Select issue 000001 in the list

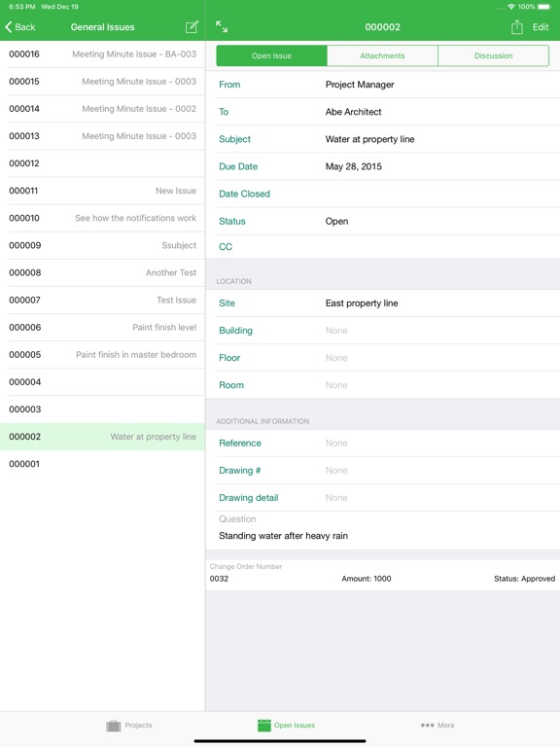102,464
